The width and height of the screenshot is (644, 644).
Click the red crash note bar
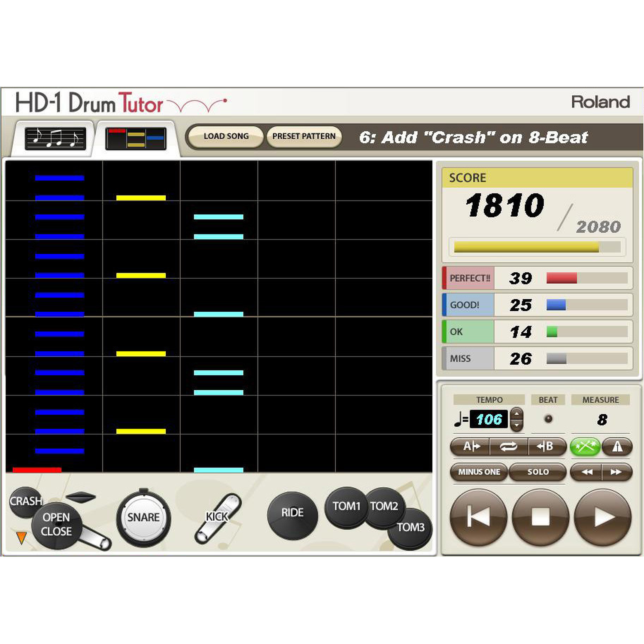pos(37,470)
